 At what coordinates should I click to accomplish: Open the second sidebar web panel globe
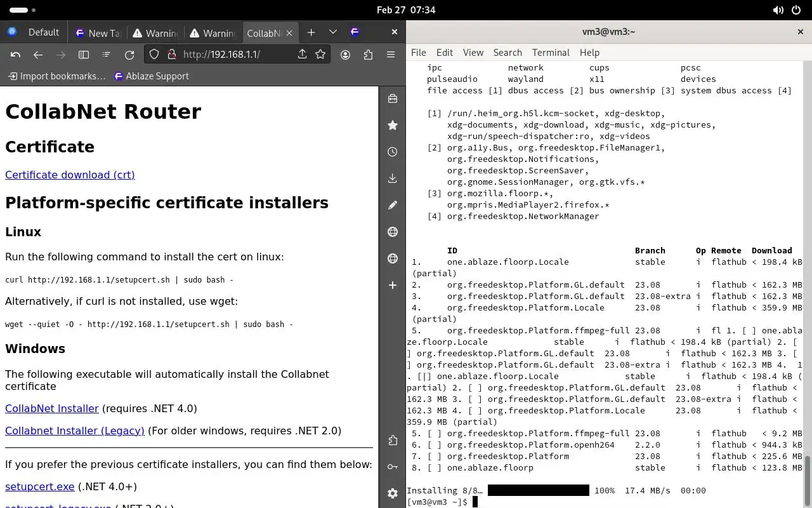click(x=393, y=258)
